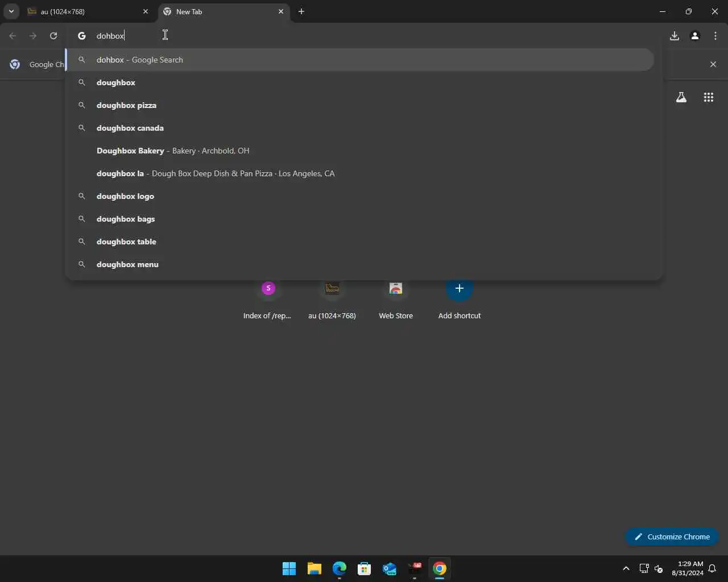The image size is (728, 582).
Task: Click the reload page icon
Action: 53,36
